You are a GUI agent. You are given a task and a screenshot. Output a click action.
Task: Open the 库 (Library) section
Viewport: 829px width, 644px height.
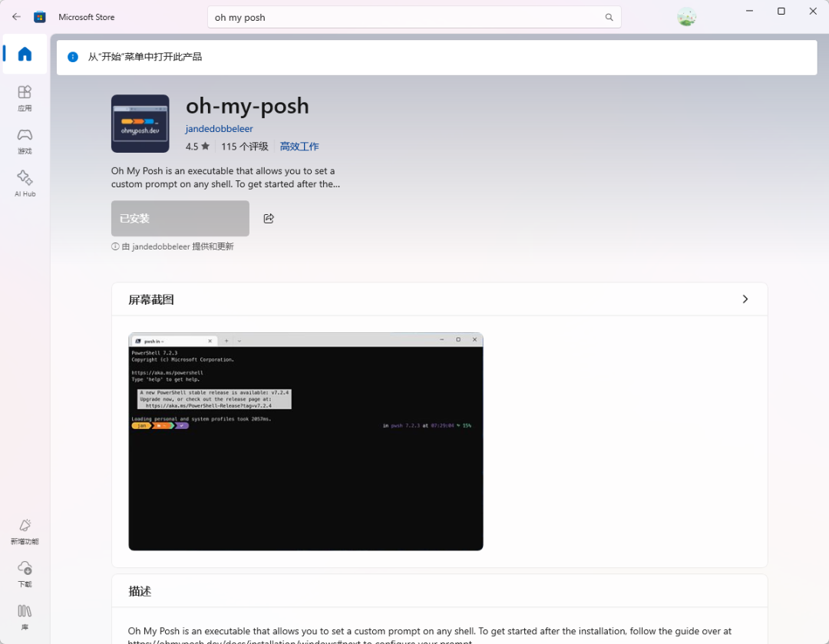coord(25,617)
